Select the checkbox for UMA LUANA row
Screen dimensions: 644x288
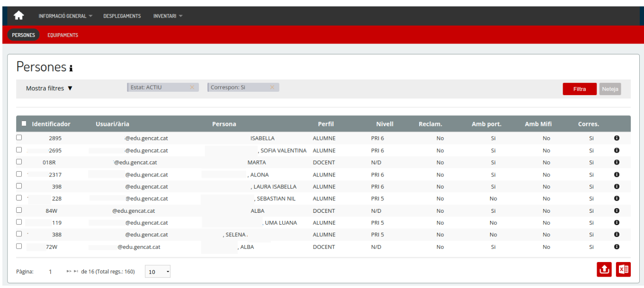19,222
